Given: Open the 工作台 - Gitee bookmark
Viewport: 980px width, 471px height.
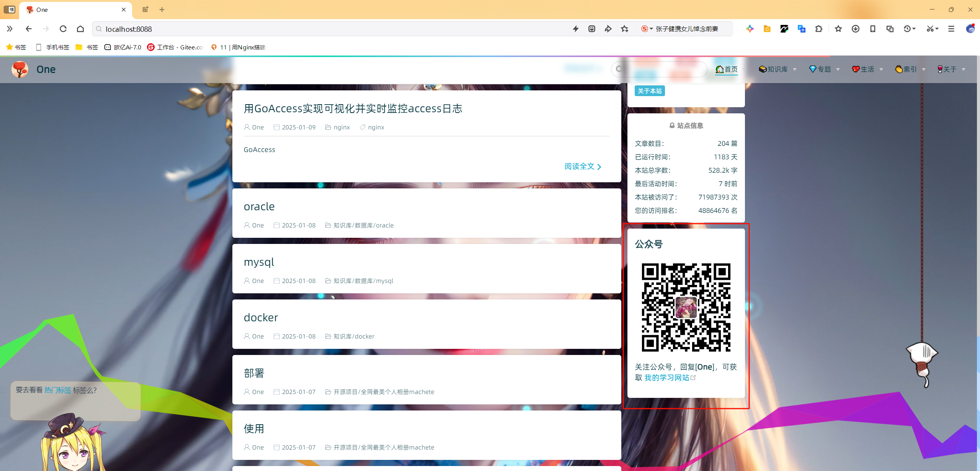Looking at the screenshot, I should (x=175, y=47).
